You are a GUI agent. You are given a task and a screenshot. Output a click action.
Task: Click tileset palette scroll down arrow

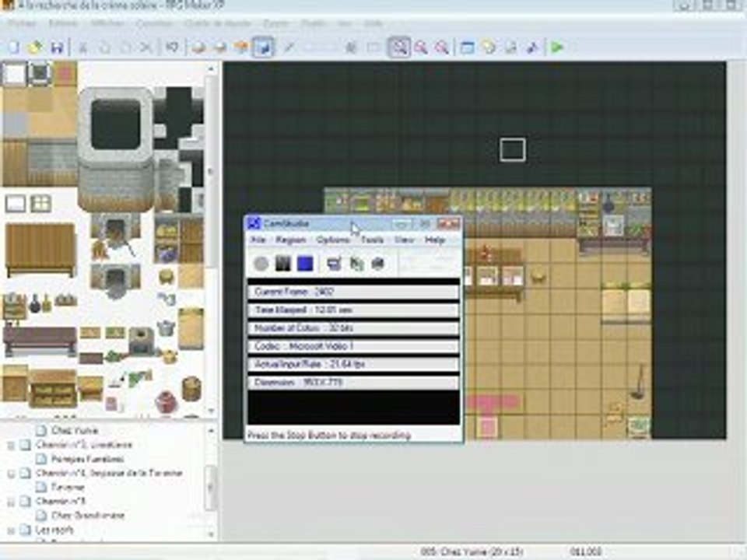[211, 411]
